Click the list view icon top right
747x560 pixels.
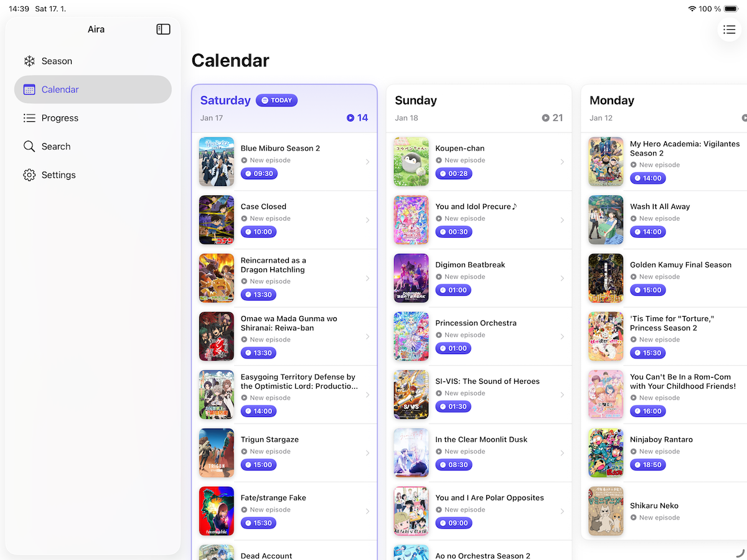point(729,29)
